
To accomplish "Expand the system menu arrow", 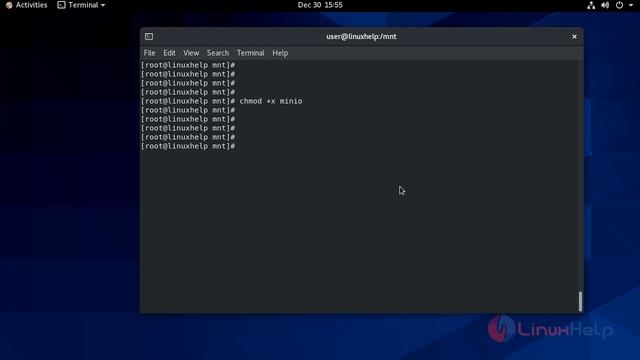I will pos(631,5).
